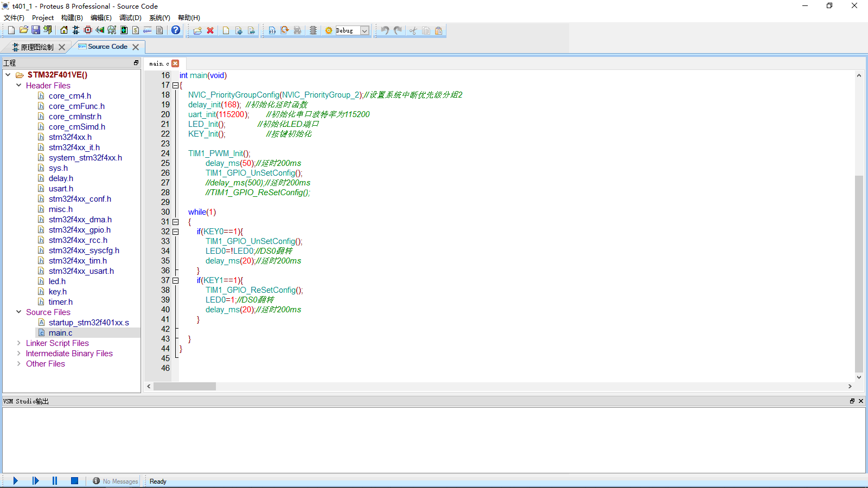The height and width of the screenshot is (488, 868).
Task: Click the Copy documents icon
Action: coord(426,30)
